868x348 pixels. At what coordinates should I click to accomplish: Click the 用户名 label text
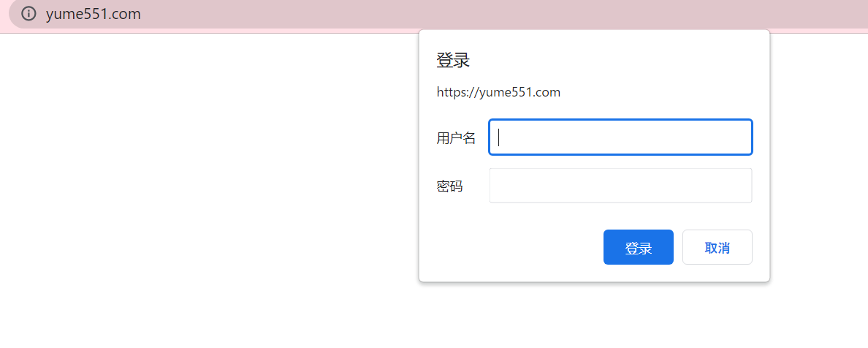click(x=456, y=138)
